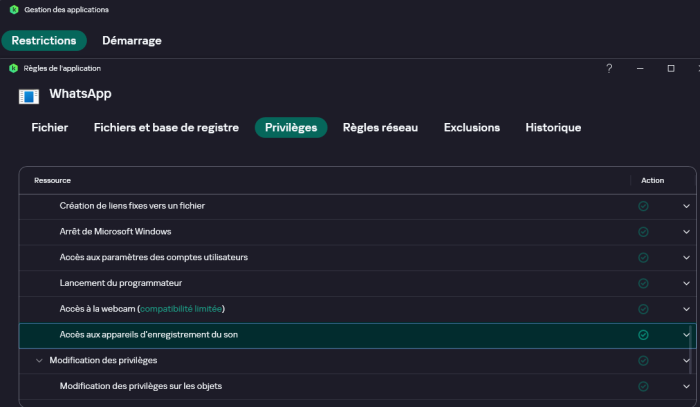Viewport: 700px width, 407px height.
Task: Click the Kaspersky logo beside Gestion des applications
Action: 13,10
